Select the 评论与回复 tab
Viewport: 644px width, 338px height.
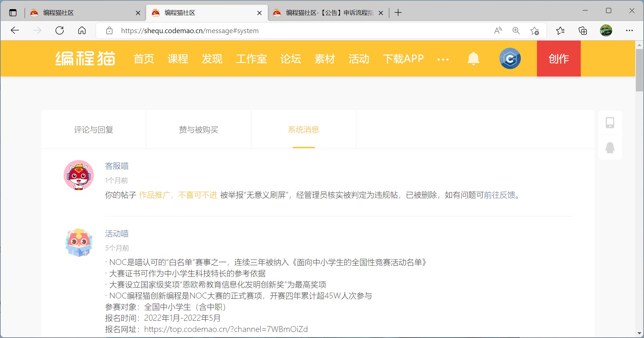93,130
